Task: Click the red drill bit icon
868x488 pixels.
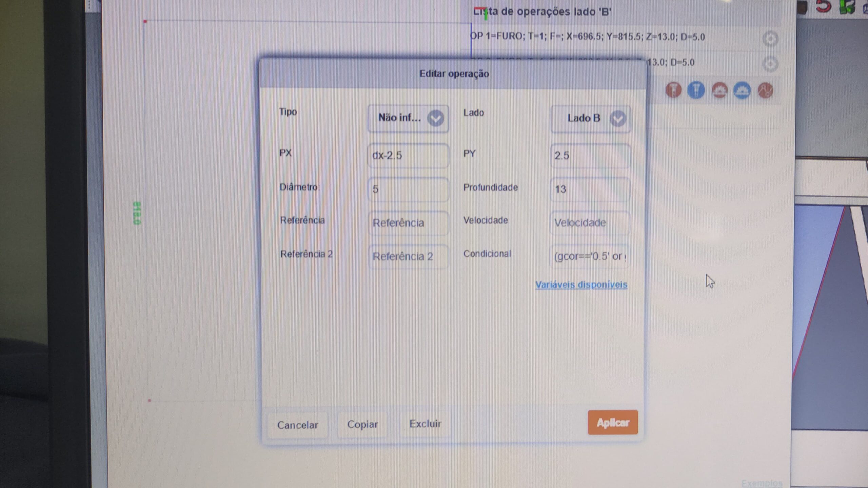Action: tap(673, 90)
